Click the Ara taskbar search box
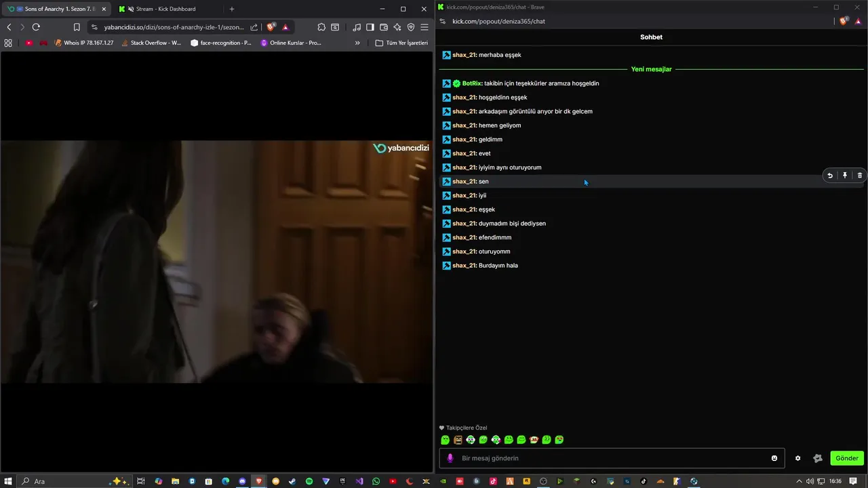 click(73, 481)
